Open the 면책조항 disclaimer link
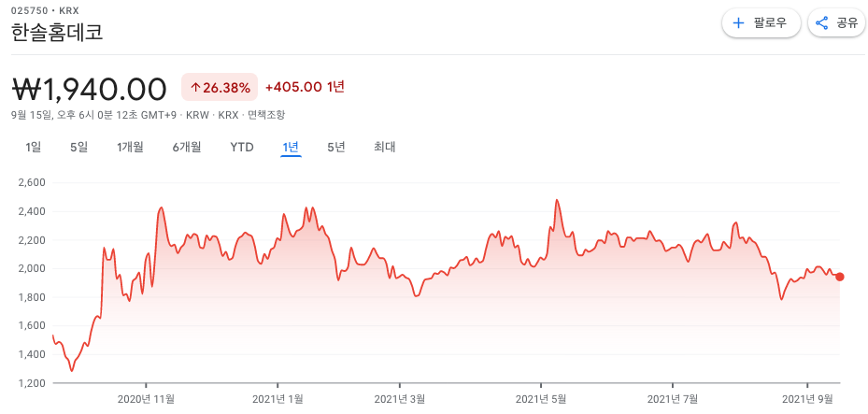Image resolution: width=868 pixels, height=414 pixels. point(266,115)
